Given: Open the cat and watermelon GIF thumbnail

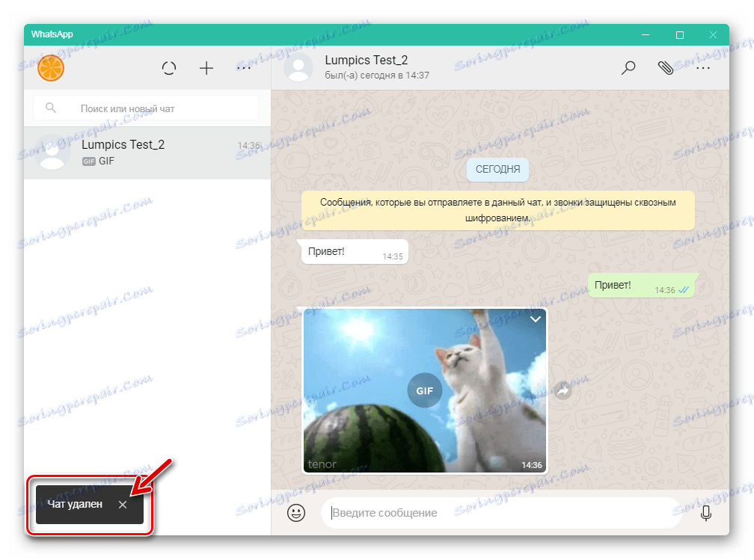Looking at the screenshot, I should 425,390.
